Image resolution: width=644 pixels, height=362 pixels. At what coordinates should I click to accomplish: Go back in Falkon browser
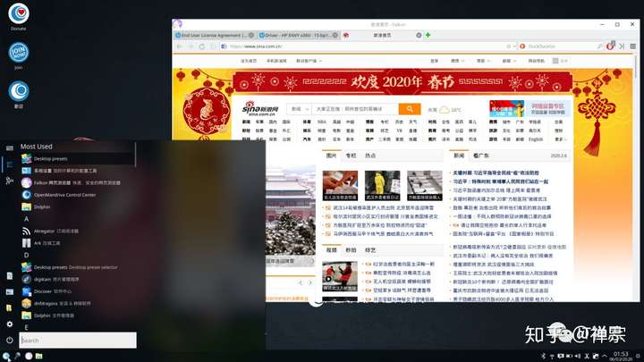coord(180,46)
